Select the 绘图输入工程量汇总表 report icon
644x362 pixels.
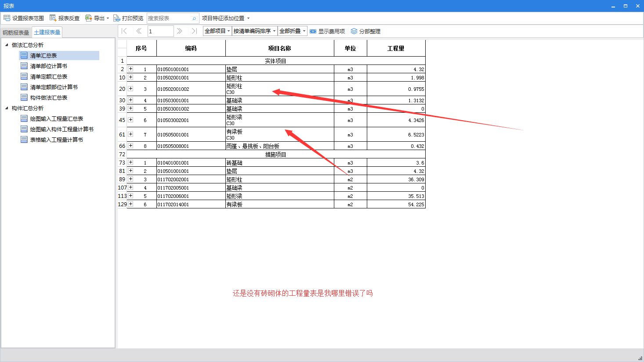click(x=24, y=118)
